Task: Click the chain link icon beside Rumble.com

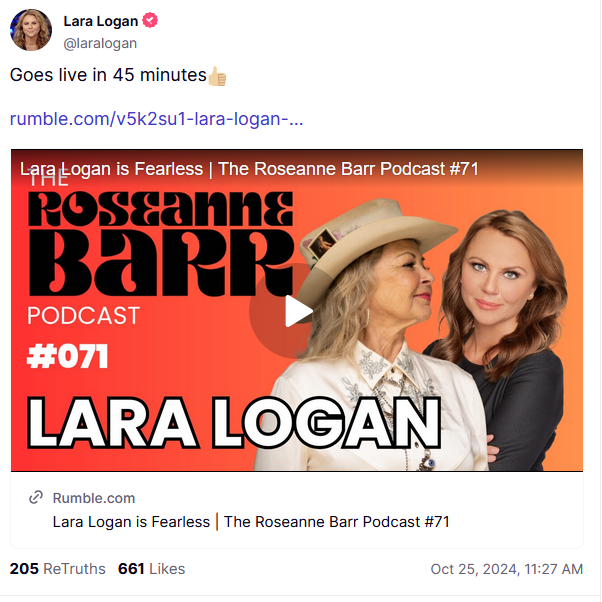Action: click(x=36, y=497)
